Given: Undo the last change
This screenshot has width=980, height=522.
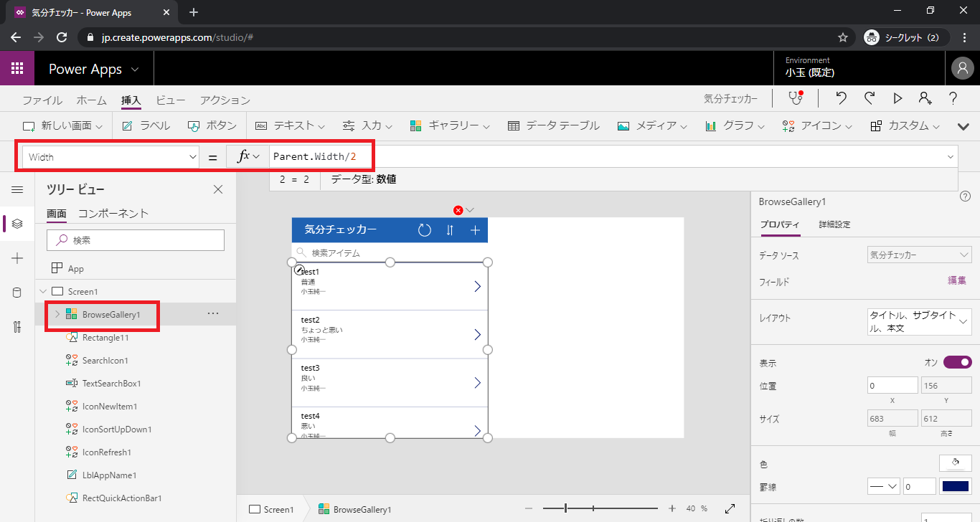Looking at the screenshot, I should click(842, 99).
